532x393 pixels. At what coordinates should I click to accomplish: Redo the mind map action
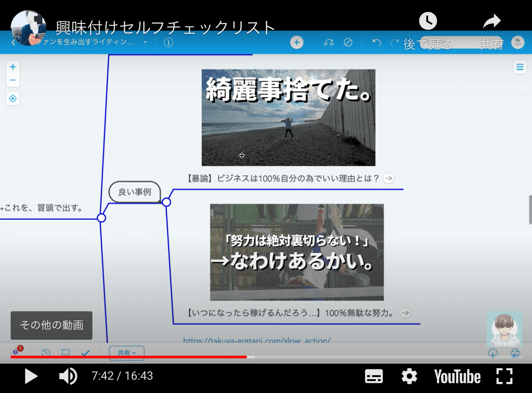[394, 43]
